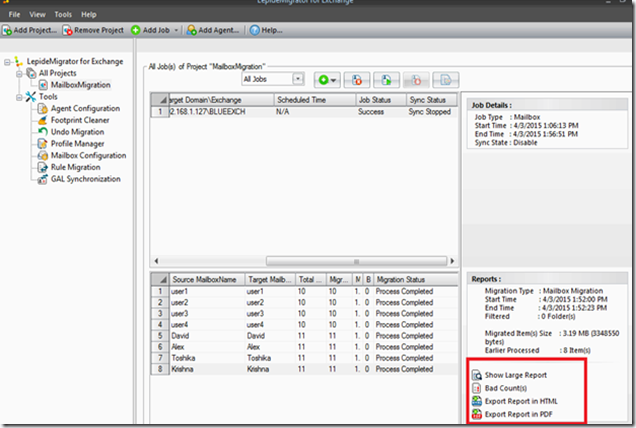The height and width of the screenshot is (428, 636).
Task: Click Show Large Report link
Action: [516, 375]
